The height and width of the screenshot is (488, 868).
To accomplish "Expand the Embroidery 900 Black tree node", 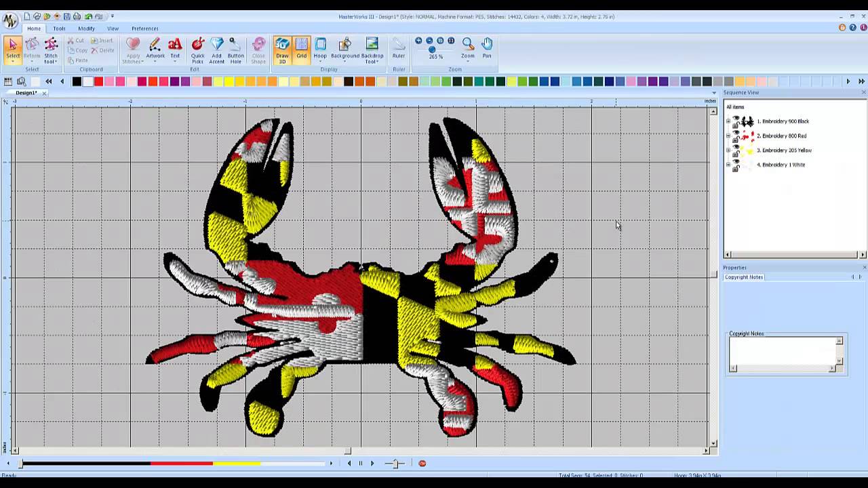I will [728, 121].
